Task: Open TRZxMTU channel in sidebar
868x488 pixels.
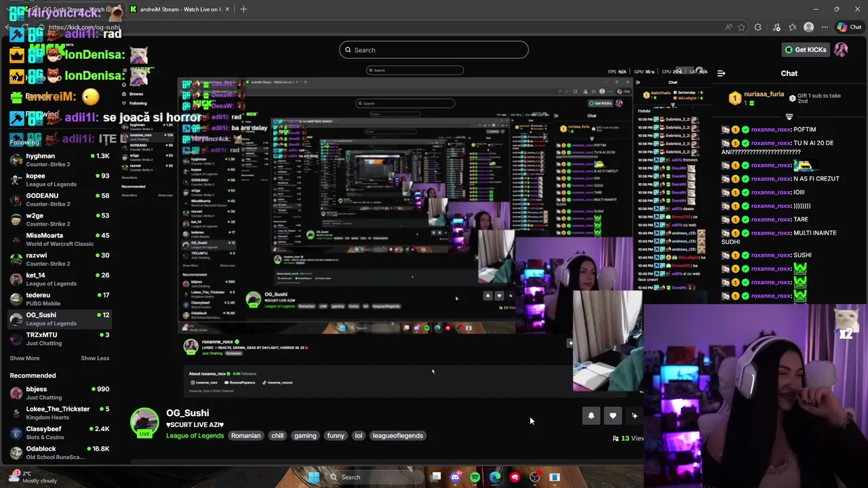Action: point(60,338)
